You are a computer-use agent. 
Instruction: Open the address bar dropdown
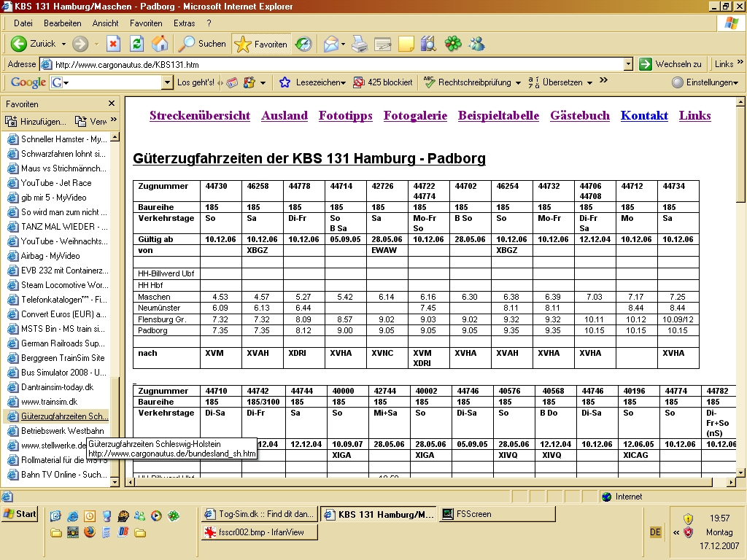(x=628, y=64)
